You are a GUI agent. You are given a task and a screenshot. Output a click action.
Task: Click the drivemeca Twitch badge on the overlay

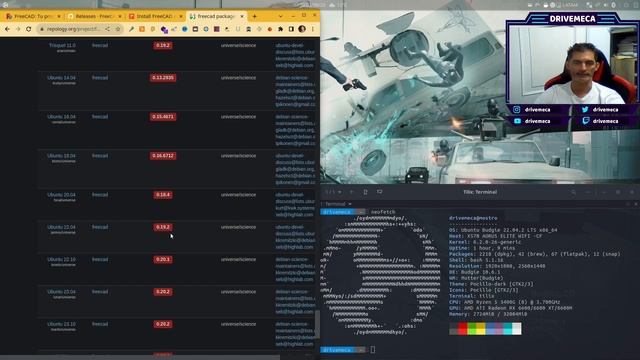[x=601, y=121]
